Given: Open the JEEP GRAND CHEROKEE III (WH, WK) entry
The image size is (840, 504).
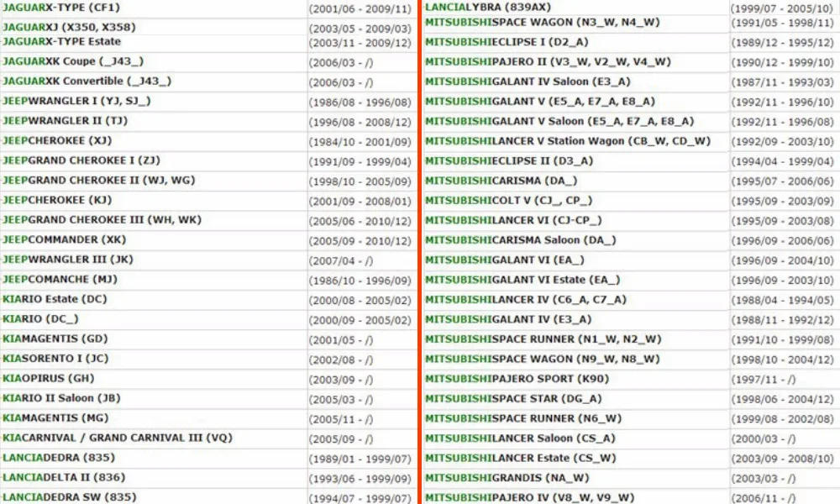Looking at the screenshot, I should click(x=102, y=219).
